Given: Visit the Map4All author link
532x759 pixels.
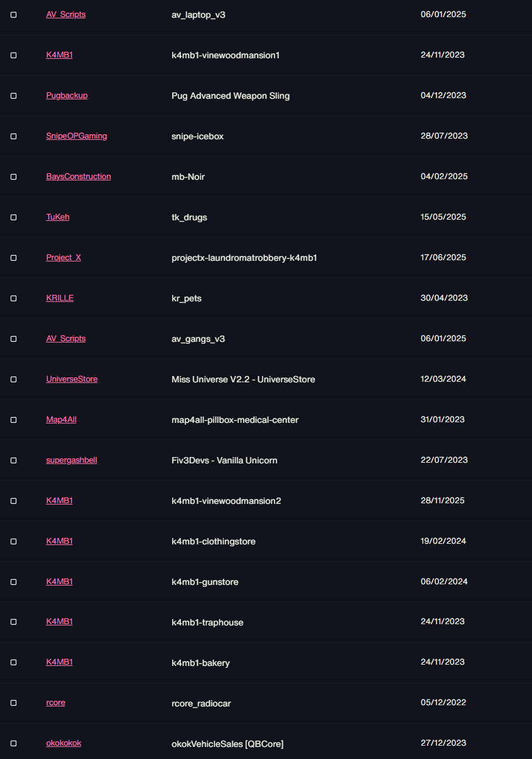Looking at the screenshot, I should [61, 419].
